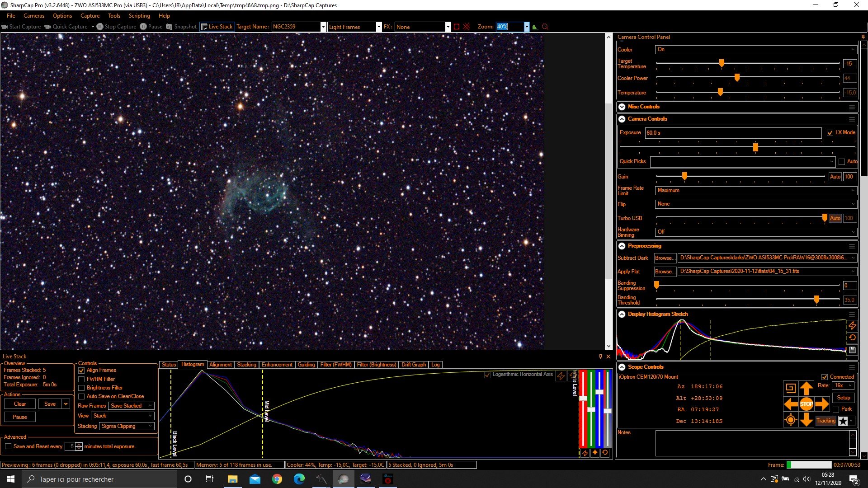Toggle Save and Reset every checkbox
This screenshot has width=868, height=488.
click(8, 446)
